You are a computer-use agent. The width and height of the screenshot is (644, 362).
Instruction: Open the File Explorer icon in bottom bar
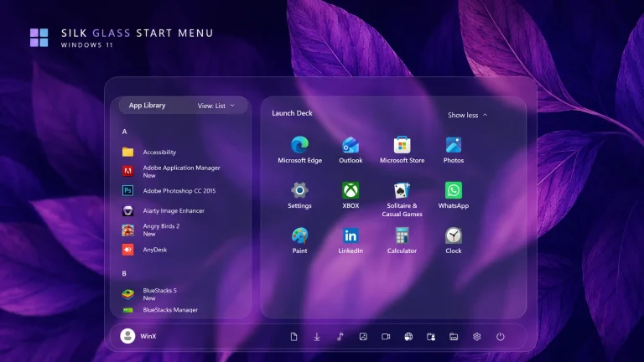pos(454,337)
